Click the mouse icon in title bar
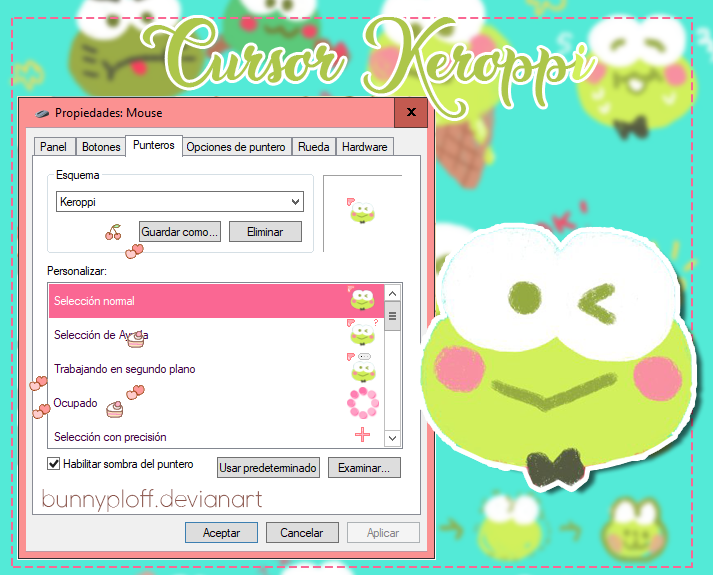Image resolution: width=713 pixels, height=575 pixels. [x=42, y=114]
